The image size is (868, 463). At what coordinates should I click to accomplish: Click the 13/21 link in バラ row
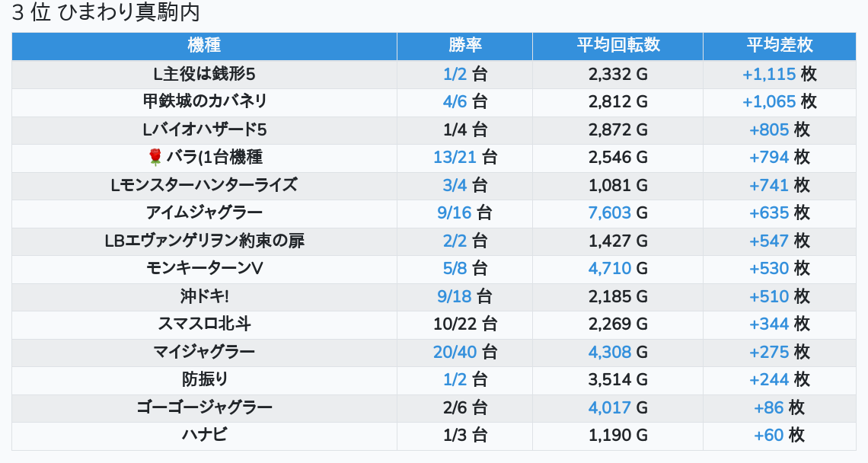455,158
